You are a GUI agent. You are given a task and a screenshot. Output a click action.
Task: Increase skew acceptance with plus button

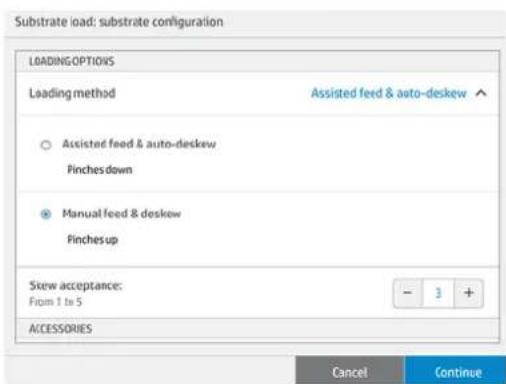469,293
